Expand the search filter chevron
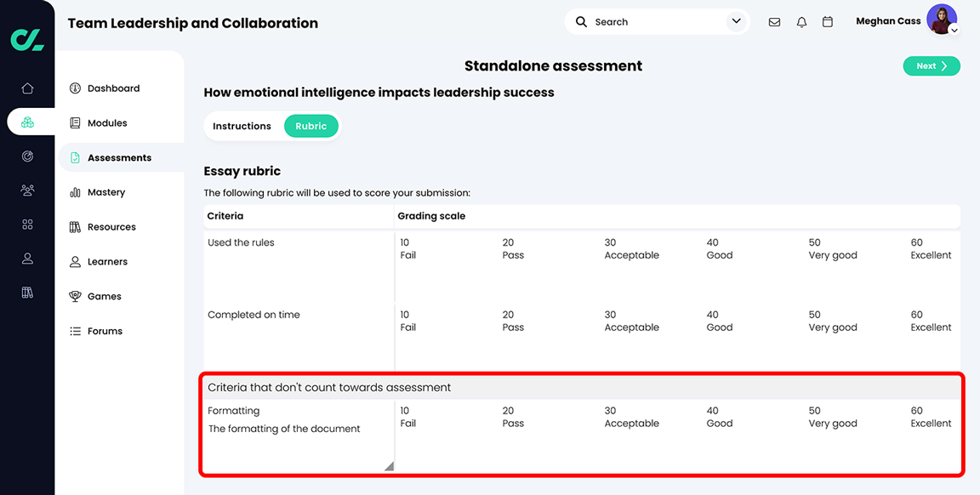Screen dimensions: 980x495 [x=737, y=21]
